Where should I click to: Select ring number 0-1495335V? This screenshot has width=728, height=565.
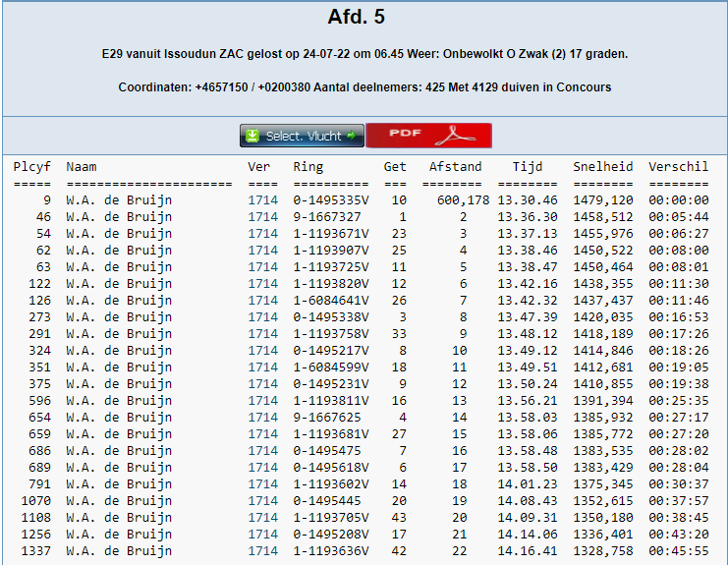[x=331, y=200]
